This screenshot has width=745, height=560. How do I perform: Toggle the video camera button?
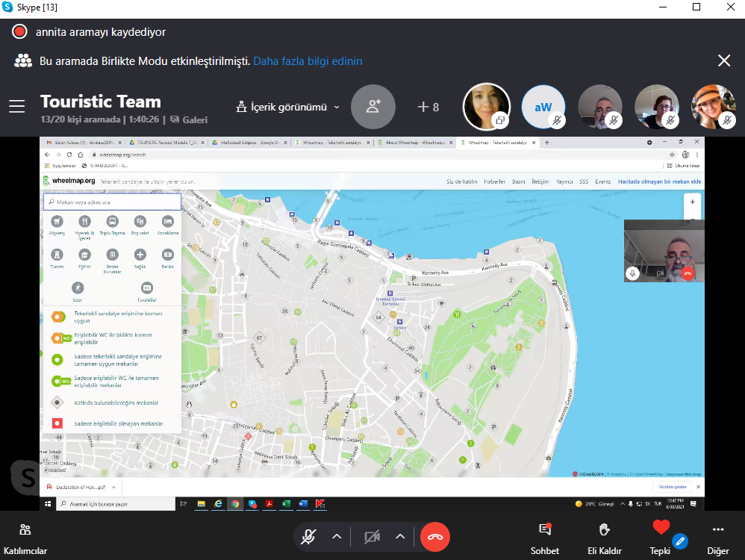pyautogui.click(x=372, y=536)
